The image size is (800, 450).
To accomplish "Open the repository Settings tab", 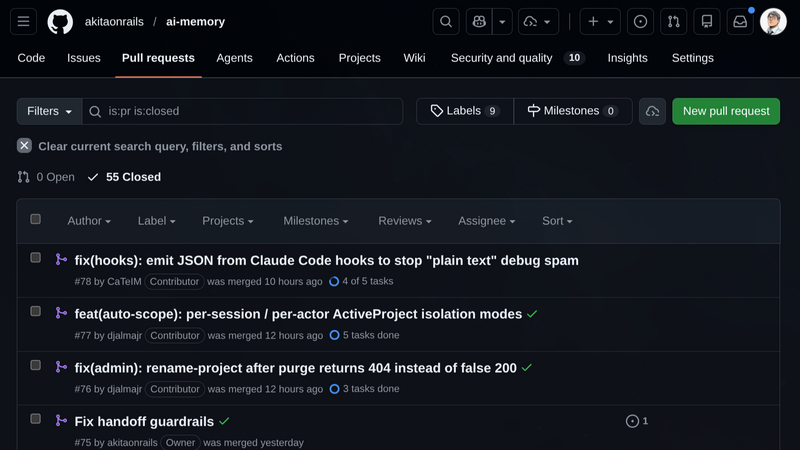I will [693, 58].
